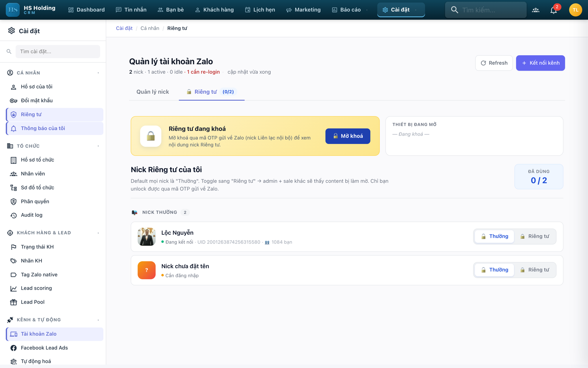Click the Hồ sơ của tôi person icon

14,87
